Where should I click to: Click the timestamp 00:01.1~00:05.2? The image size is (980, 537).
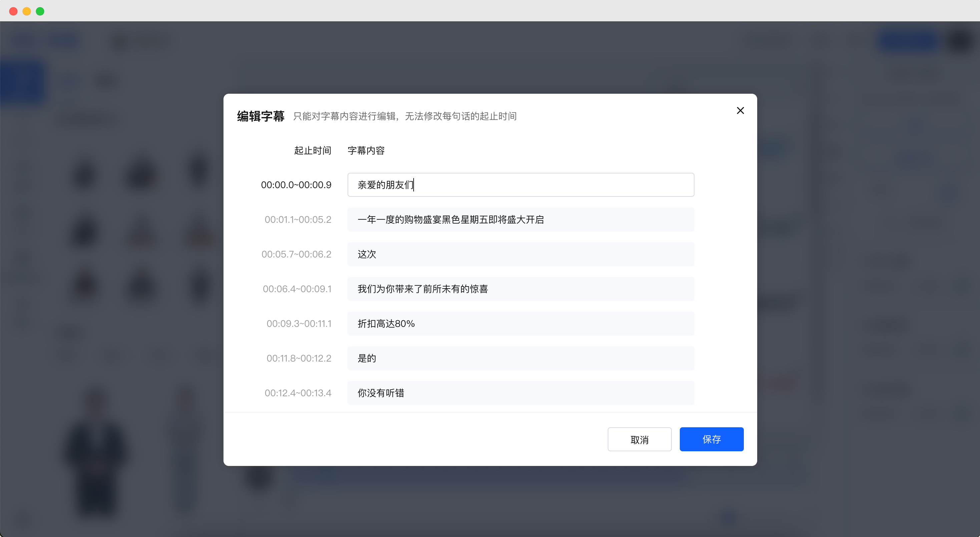pyautogui.click(x=298, y=219)
